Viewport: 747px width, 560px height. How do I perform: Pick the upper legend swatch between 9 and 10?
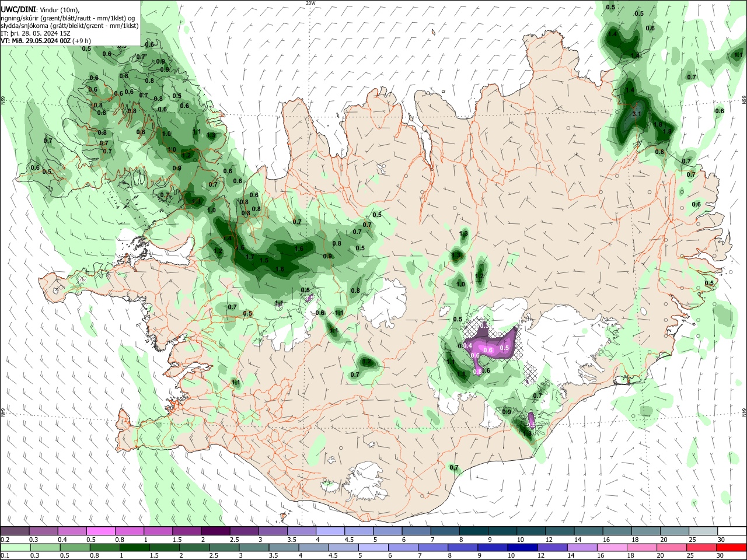point(502,531)
